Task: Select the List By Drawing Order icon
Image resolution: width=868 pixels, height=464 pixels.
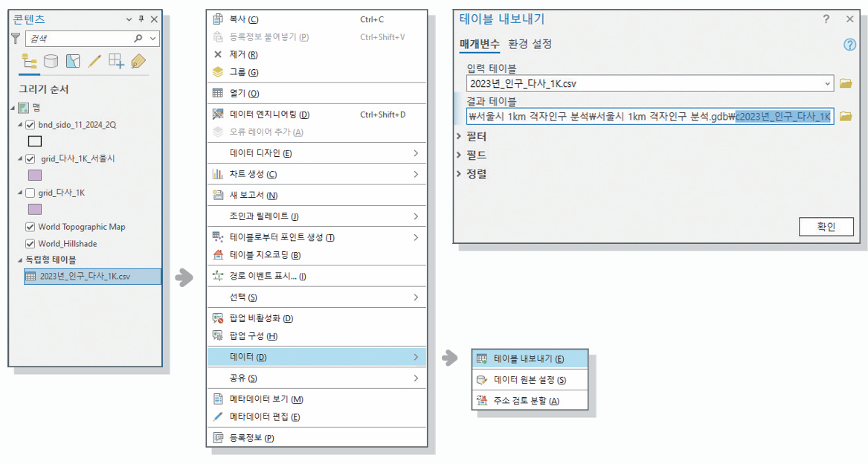Action: pos(29,61)
